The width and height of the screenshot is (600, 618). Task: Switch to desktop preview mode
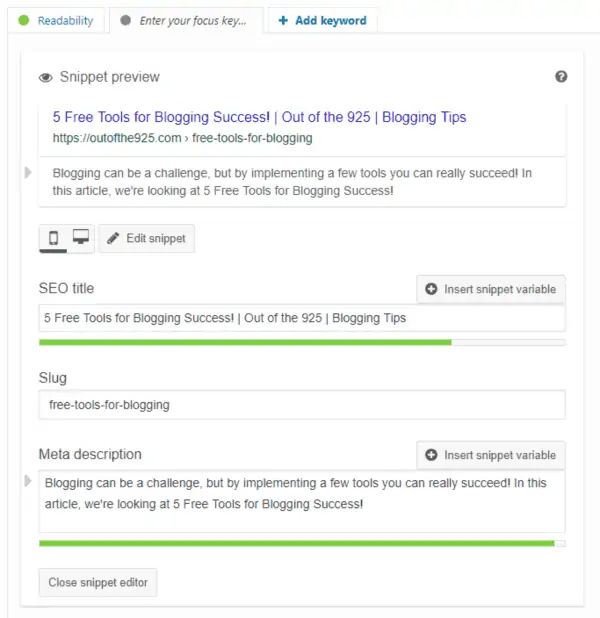point(80,238)
